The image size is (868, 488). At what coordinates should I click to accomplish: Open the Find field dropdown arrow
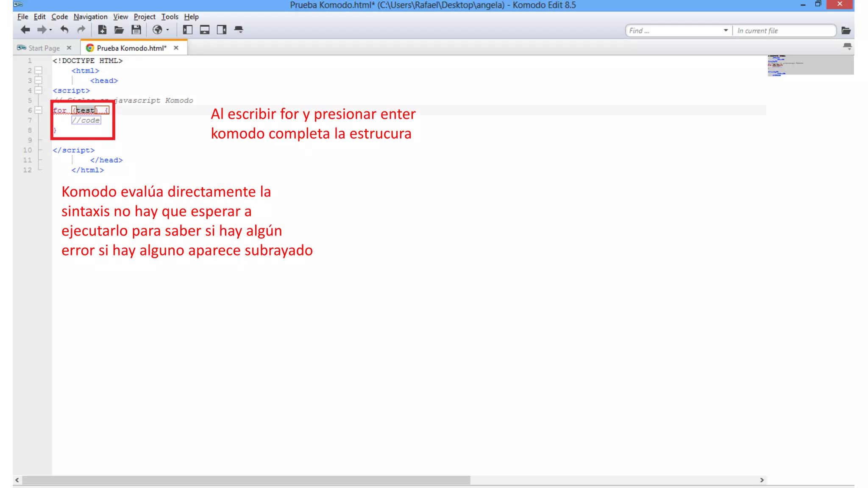coord(726,30)
